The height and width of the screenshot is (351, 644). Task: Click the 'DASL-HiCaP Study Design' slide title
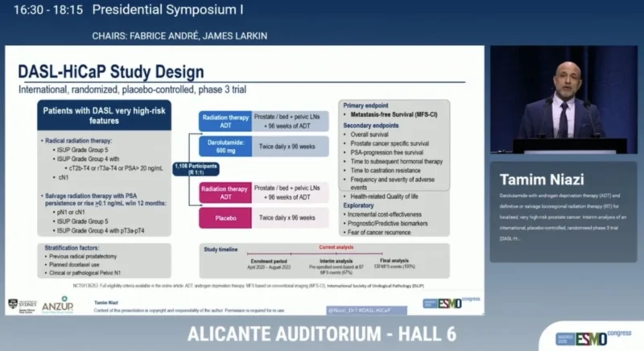click(x=111, y=72)
